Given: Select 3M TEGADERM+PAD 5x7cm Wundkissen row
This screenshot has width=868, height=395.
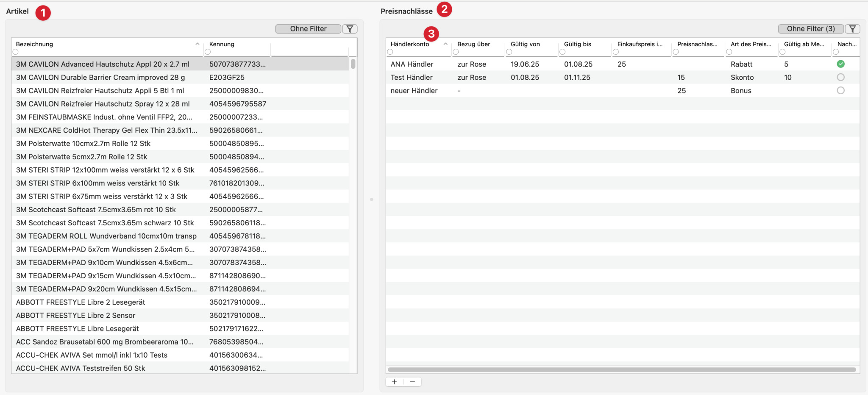Looking at the screenshot, I should click(x=180, y=249).
